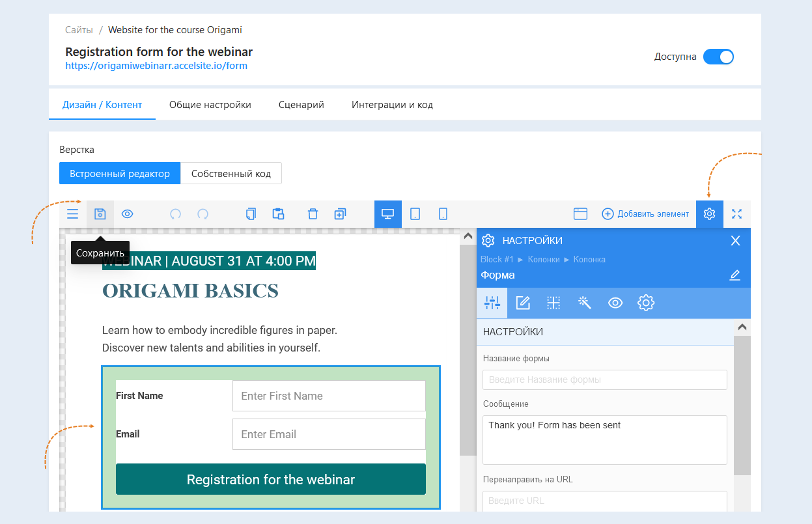Switch to mobile phone view icon
Image resolution: width=812 pixels, height=524 pixels.
click(443, 214)
